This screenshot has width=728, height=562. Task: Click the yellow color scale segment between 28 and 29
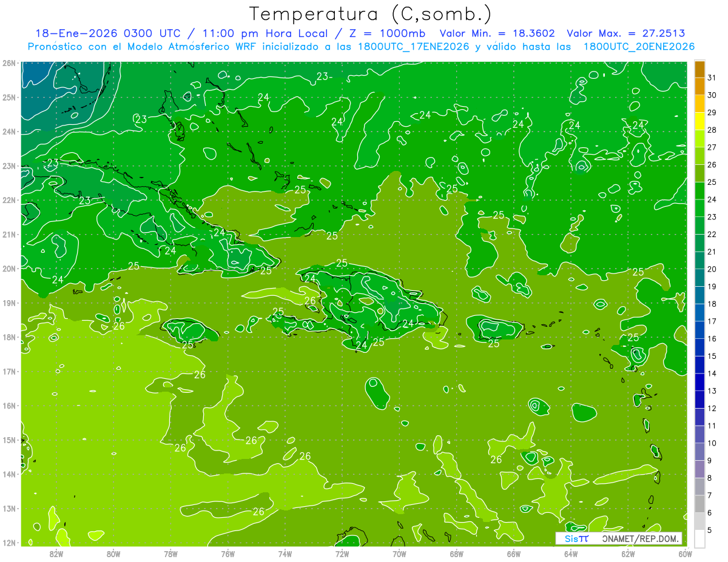(699, 121)
